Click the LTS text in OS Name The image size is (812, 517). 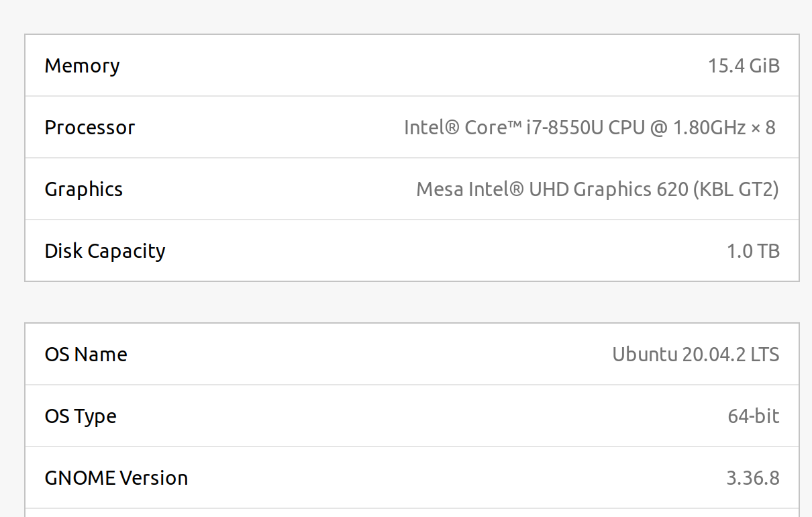765,355
